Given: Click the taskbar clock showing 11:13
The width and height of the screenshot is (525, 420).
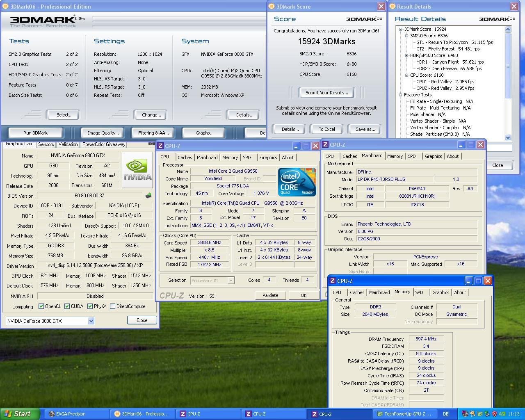Looking at the screenshot, I should tap(514, 414).
